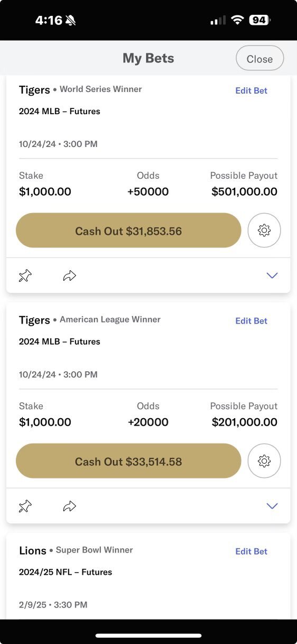
Task: Expand the World Series Winner bet details chevron
Action: tap(272, 275)
